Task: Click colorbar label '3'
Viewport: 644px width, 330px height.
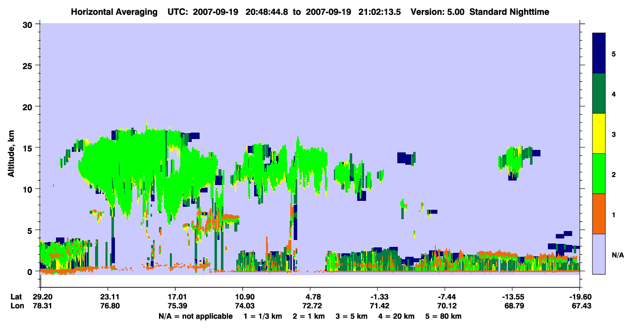Action: click(x=614, y=134)
